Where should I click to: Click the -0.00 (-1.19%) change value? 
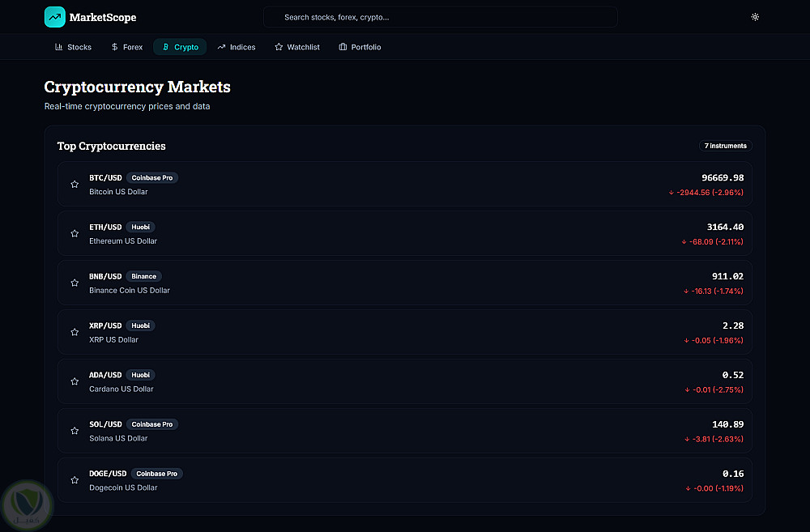click(x=714, y=488)
